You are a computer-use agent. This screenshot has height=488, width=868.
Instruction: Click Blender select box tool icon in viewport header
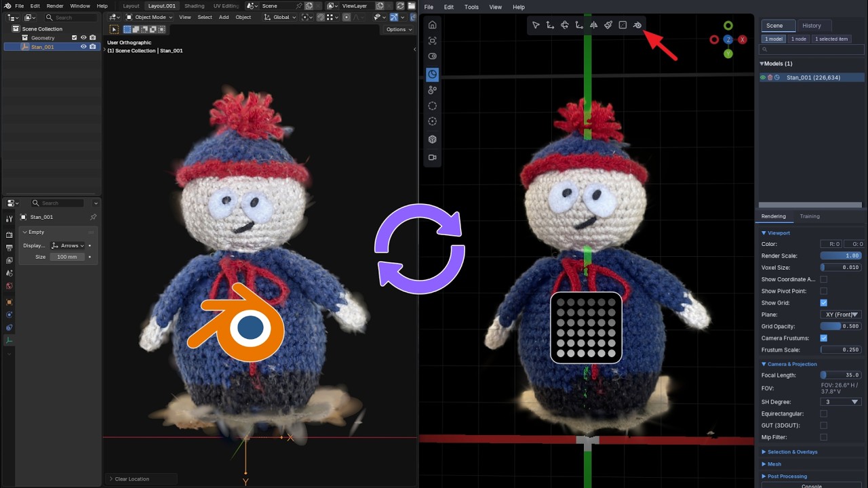click(x=114, y=29)
